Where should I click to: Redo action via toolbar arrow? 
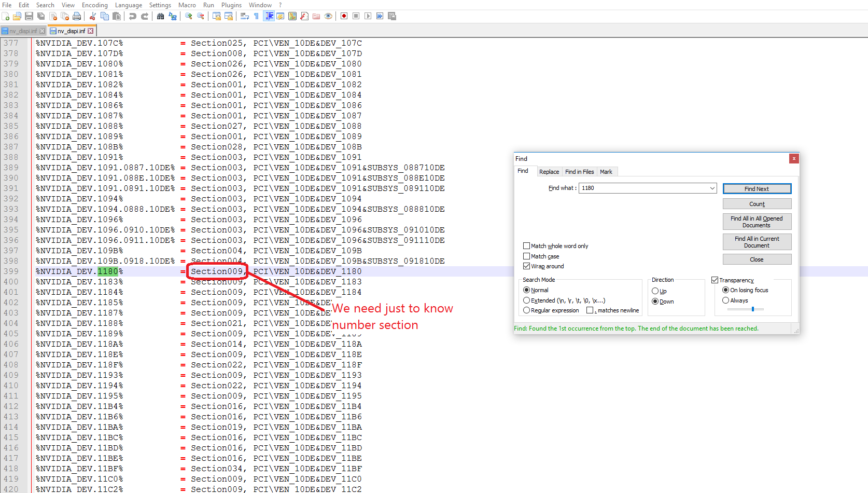(145, 16)
